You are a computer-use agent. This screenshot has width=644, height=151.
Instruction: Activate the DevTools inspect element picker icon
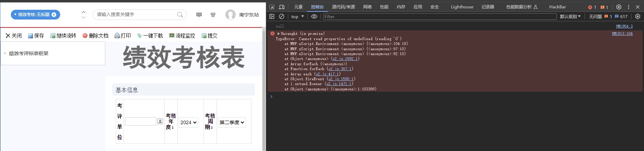pos(272,7)
